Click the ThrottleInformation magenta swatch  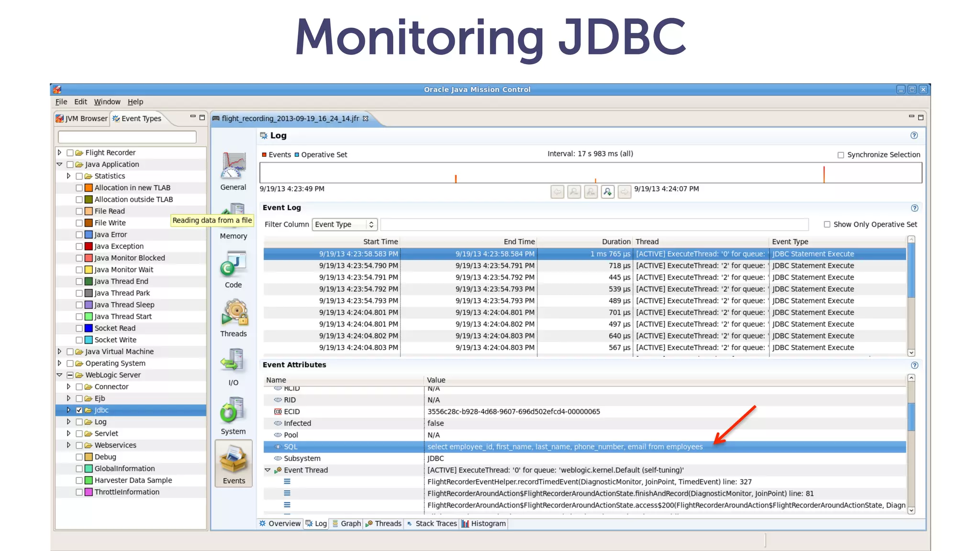coord(89,492)
